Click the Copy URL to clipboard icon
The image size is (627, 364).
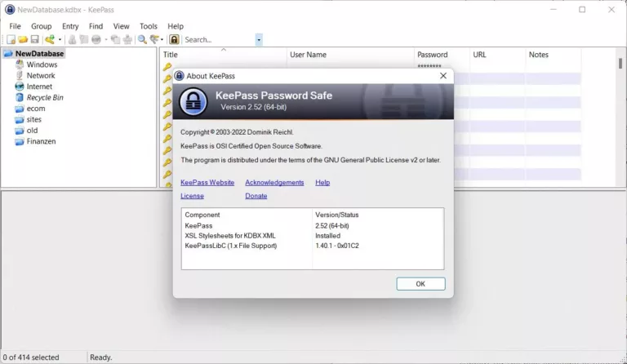[116, 39]
